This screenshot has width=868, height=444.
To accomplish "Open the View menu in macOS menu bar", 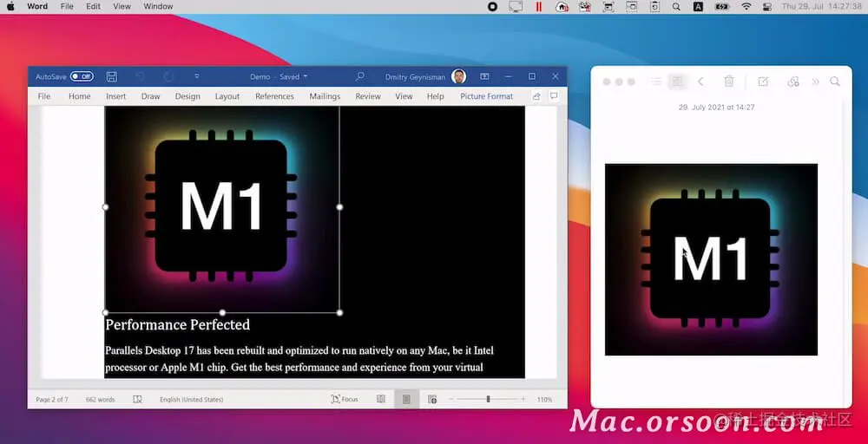I will (122, 7).
